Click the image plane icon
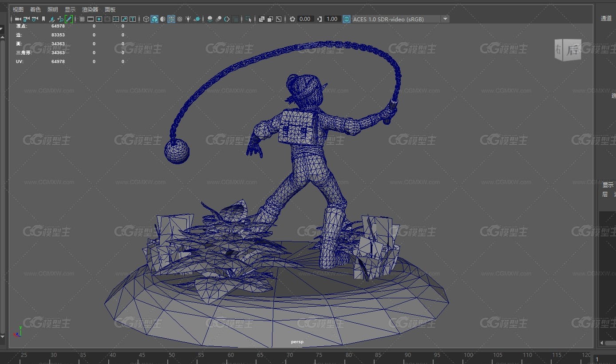The height and width of the screenshot is (364, 616). click(x=51, y=19)
